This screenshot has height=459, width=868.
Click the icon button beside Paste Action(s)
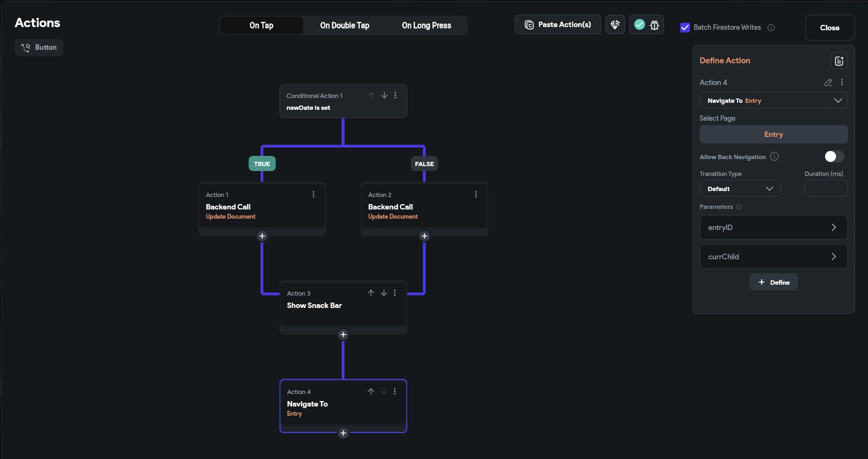click(x=615, y=25)
